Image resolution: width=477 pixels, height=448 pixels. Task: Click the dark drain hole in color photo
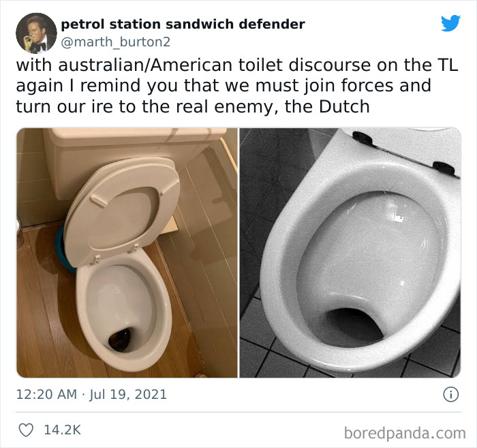coord(121,339)
